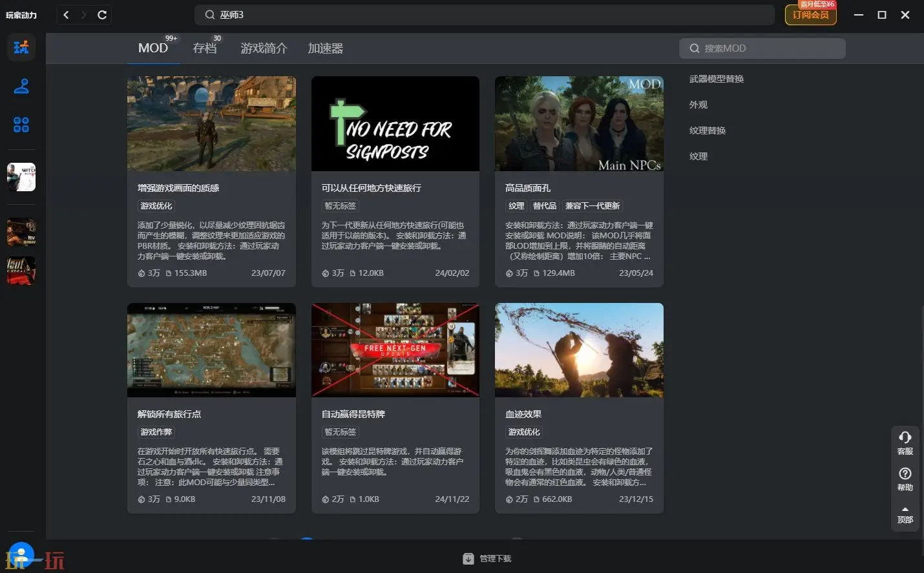Filter by 纹理替换 category
Image resolution: width=924 pixels, height=573 pixels.
click(x=708, y=130)
